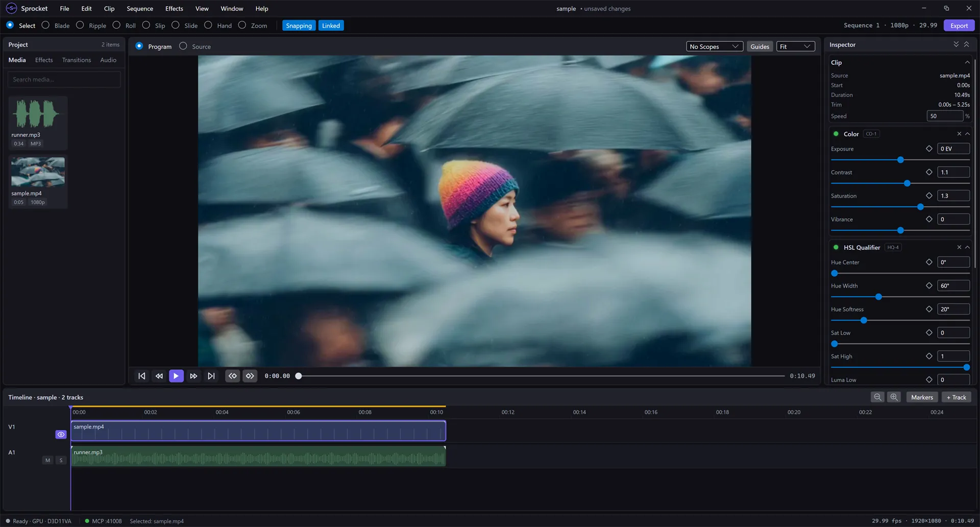Adjust the Exposure slider handle
Screen dimensions: 980x527
pyautogui.click(x=900, y=160)
